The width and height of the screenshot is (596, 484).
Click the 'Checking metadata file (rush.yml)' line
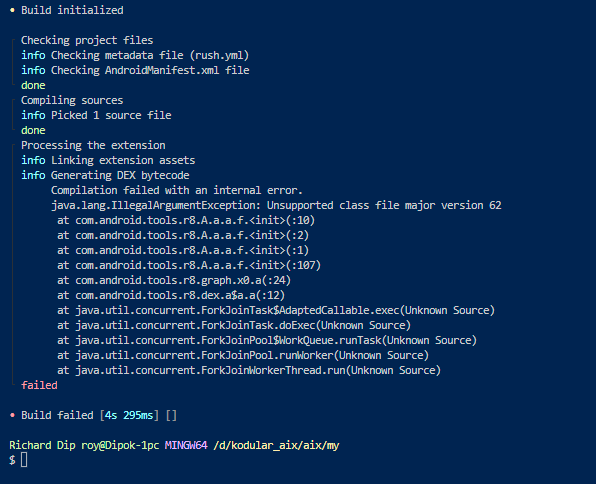135,56
